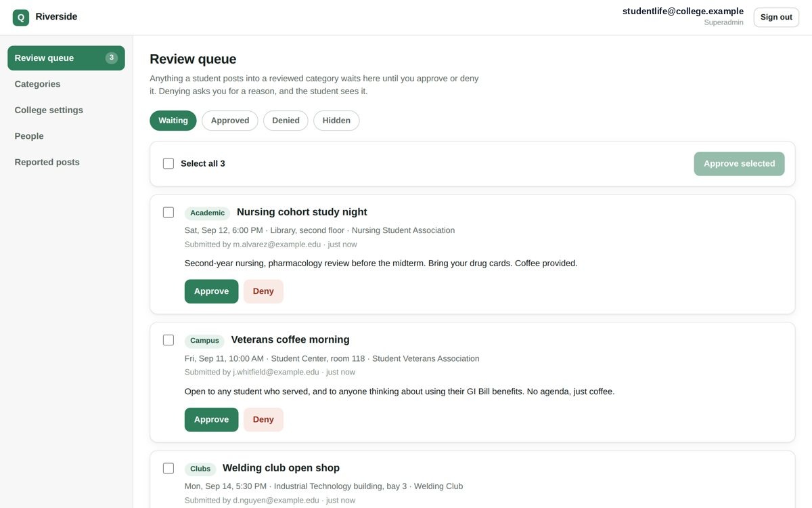This screenshot has width=812, height=508.
Task: Click the Academic category tag
Action: point(207,213)
